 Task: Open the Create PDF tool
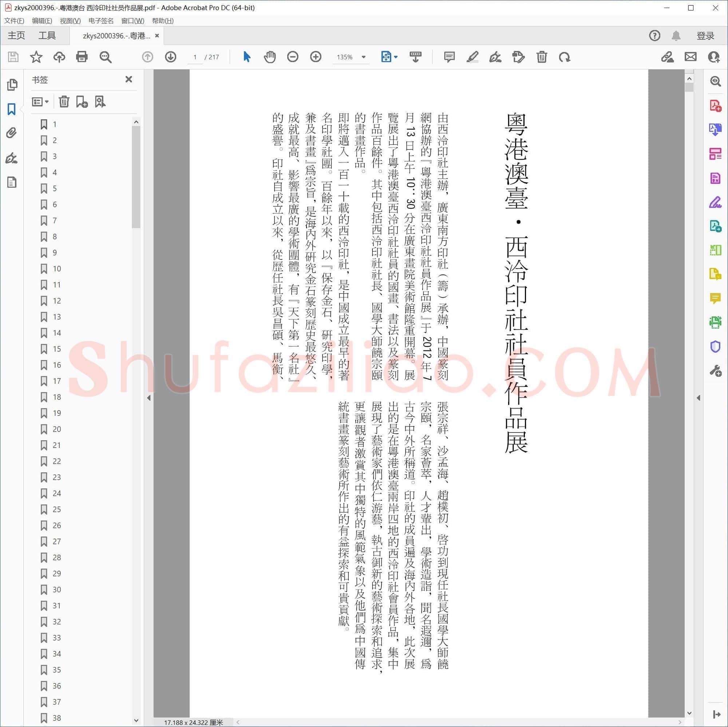pyautogui.click(x=715, y=106)
